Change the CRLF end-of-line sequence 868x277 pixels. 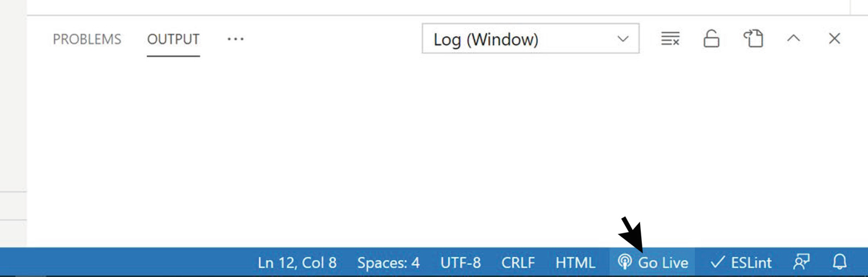518,262
